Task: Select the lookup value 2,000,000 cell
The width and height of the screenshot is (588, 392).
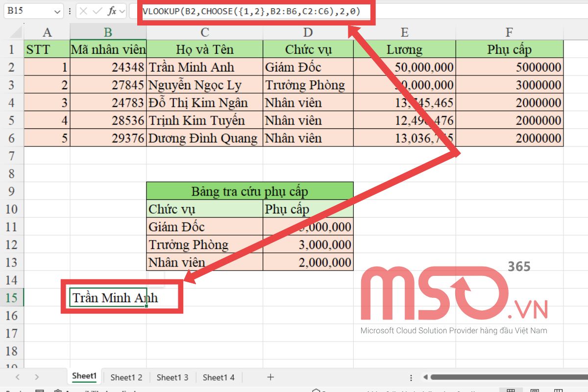Action: 308,262
